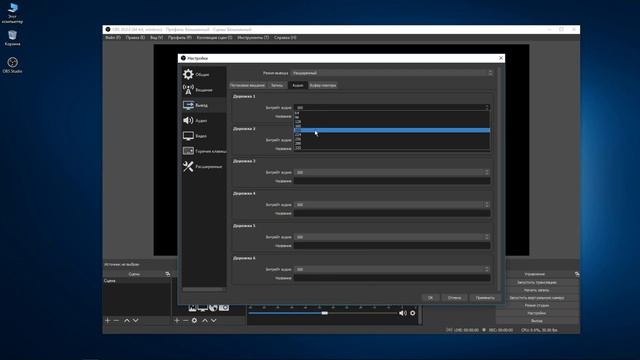Click Выход button in Controls dock
Screen dimensions: 640x360
[x=536, y=321]
